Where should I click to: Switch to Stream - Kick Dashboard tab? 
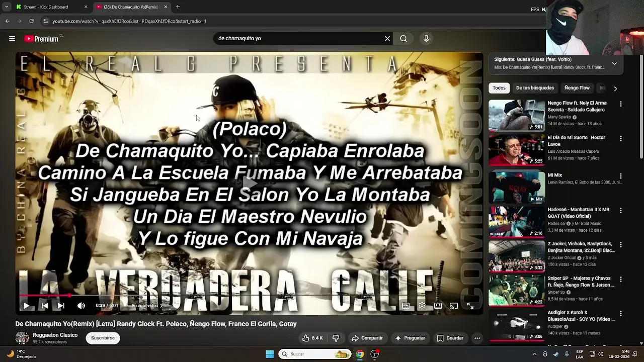click(x=50, y=7)
